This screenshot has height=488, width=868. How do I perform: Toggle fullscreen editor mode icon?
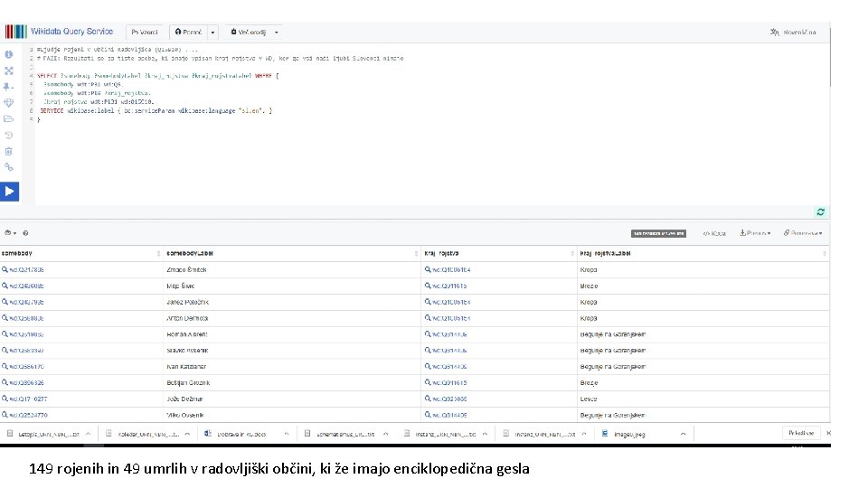pyautogui.click(x=9, y=70)
